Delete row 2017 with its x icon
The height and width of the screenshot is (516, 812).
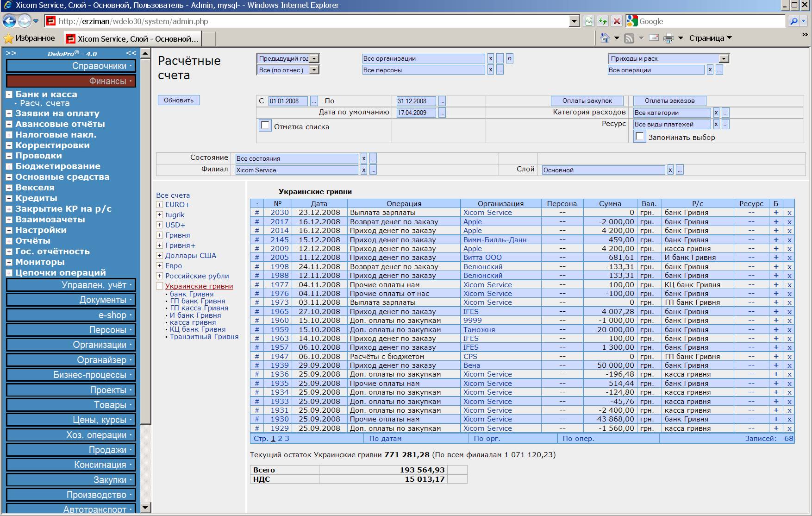pyautogui.click(x=789, y=222)
